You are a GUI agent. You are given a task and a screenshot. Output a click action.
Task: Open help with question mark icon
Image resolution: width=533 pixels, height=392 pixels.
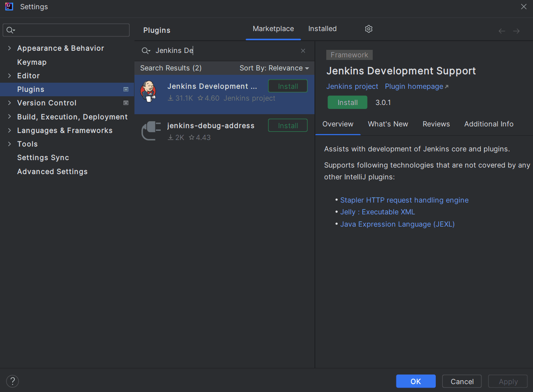pos(13,381)
